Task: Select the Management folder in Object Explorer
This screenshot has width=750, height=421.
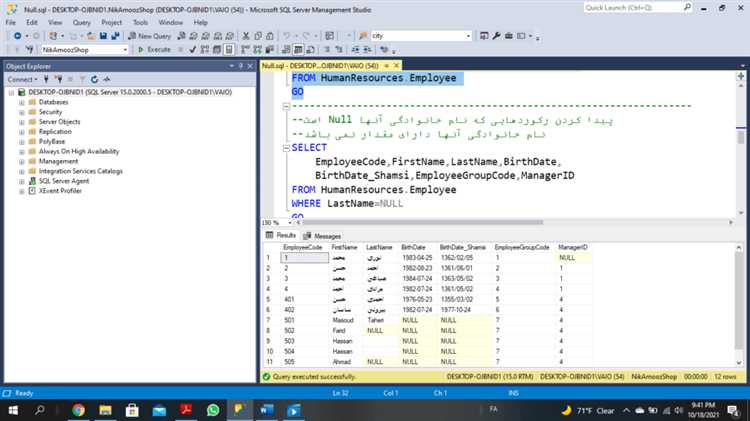Action: pyautogui.click(x=59, y=161)
